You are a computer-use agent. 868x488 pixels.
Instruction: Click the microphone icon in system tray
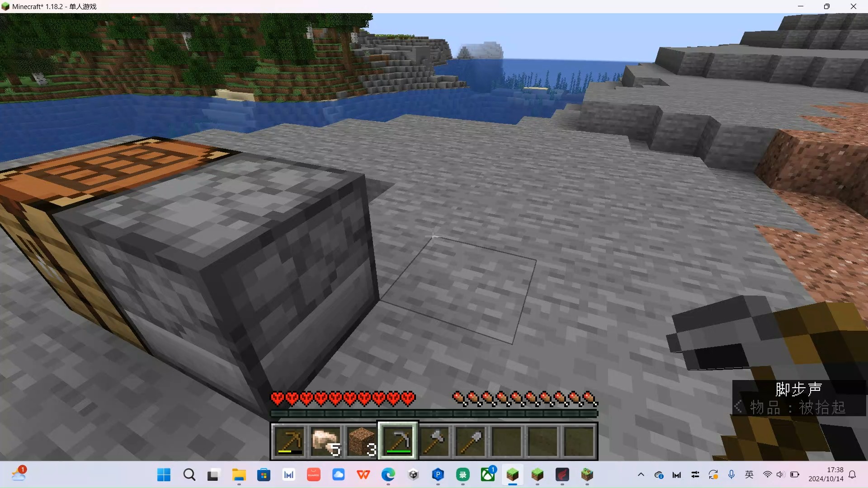(731, 475)
